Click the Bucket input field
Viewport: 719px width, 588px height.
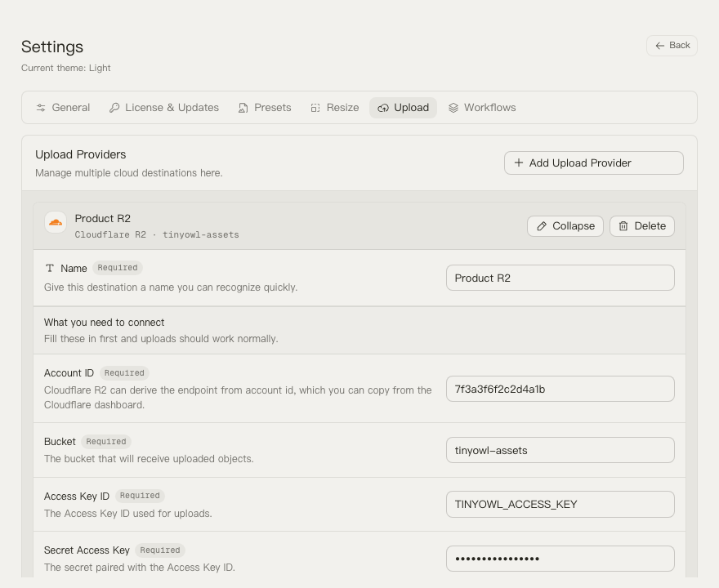tap(560, 450)
